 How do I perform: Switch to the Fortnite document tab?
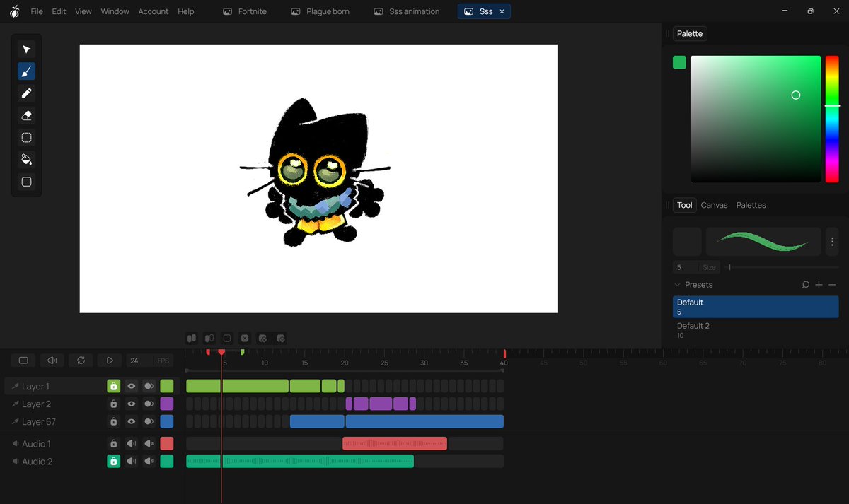tap(245, 11)
